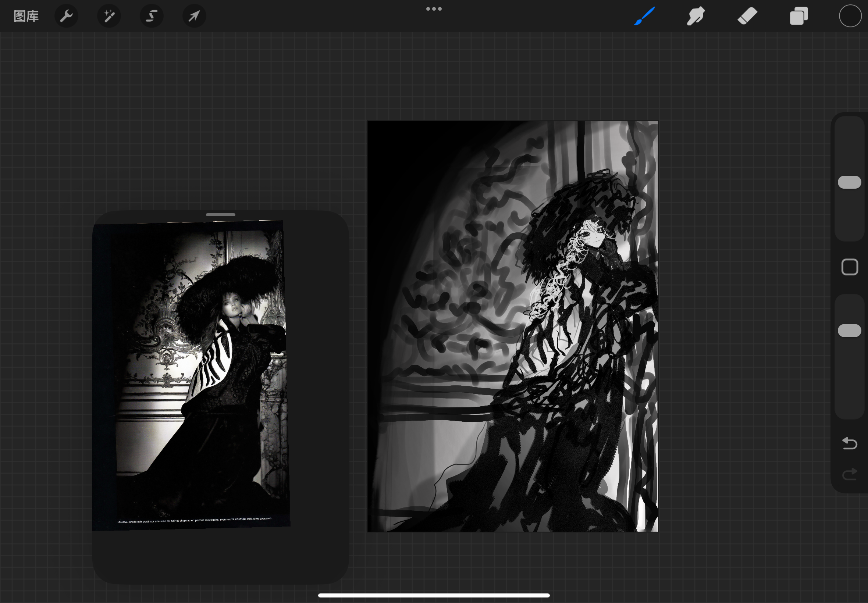Click the brush size slider handle
868x603 pixels.
coord(850,182)
